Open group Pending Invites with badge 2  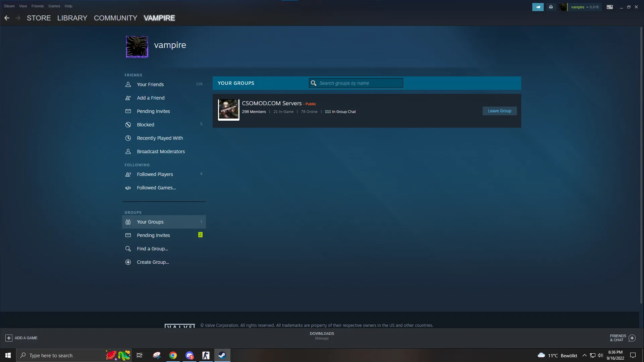pos(164,235)
